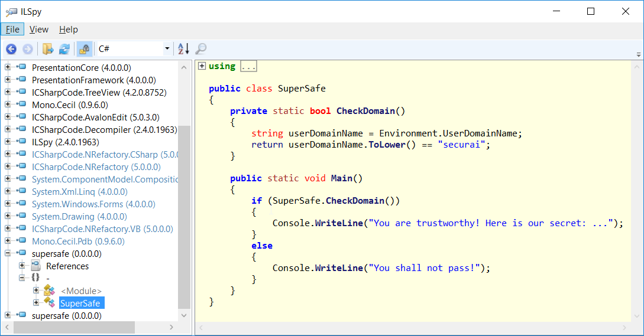Click tree horizontal scroll right arrow
The width and height of the screenshot is (644, 336).
[171, 327]
